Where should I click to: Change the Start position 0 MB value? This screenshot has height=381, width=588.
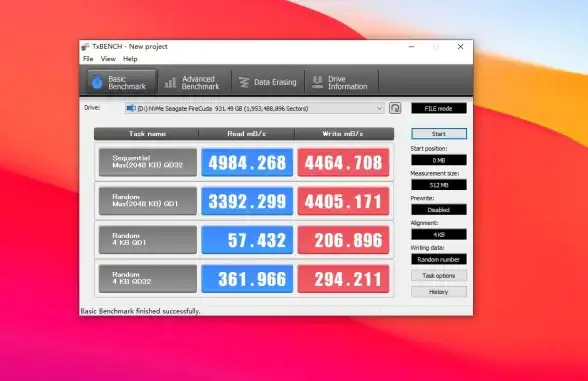(439, 160)
